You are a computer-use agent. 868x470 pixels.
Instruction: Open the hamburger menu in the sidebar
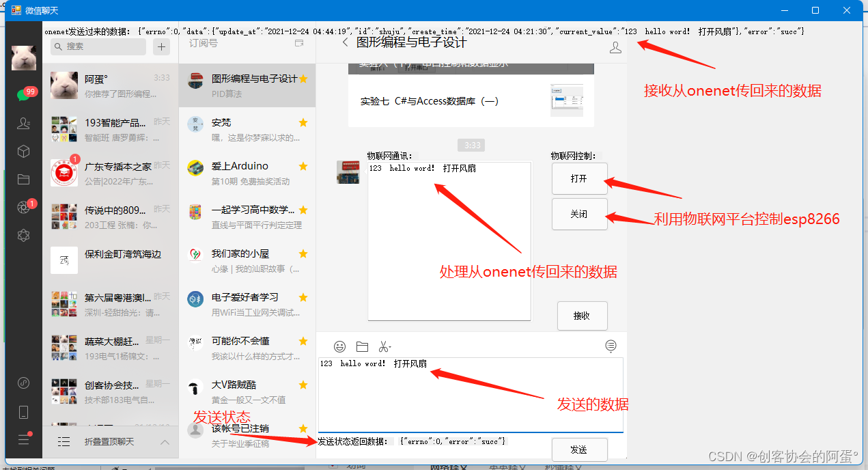(25, 439)
